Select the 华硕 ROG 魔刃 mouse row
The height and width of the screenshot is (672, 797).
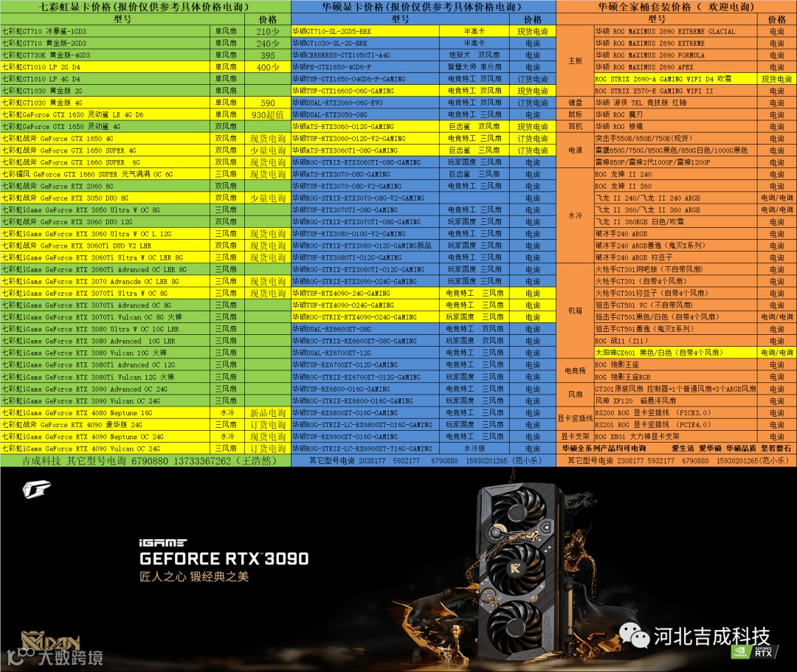tap(695, 115)
